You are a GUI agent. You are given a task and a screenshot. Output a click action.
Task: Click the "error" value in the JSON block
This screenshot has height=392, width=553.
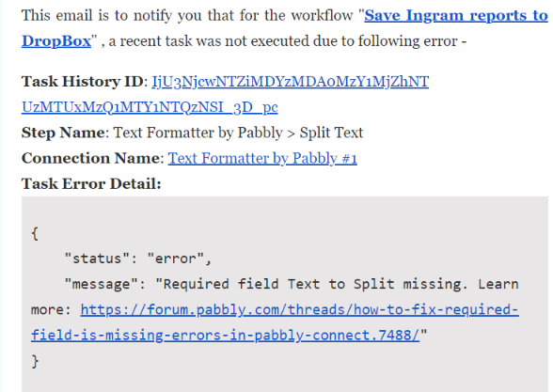tap(175, 259)
